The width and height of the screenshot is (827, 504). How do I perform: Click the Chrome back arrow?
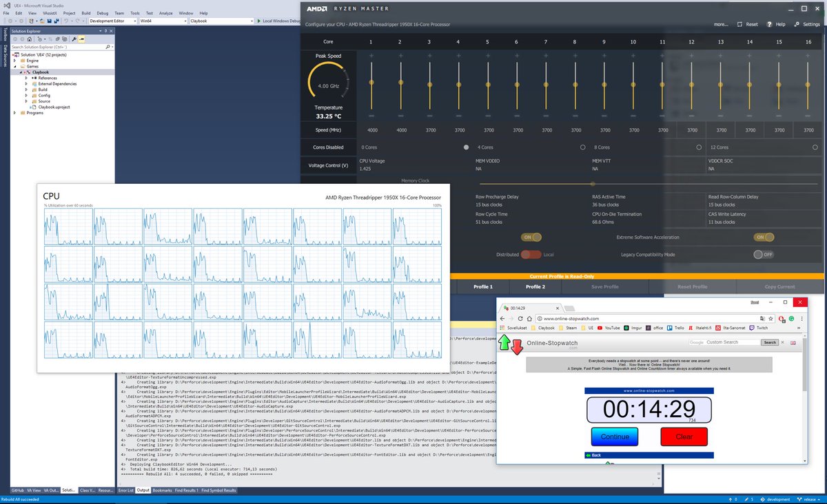[502, 319]
